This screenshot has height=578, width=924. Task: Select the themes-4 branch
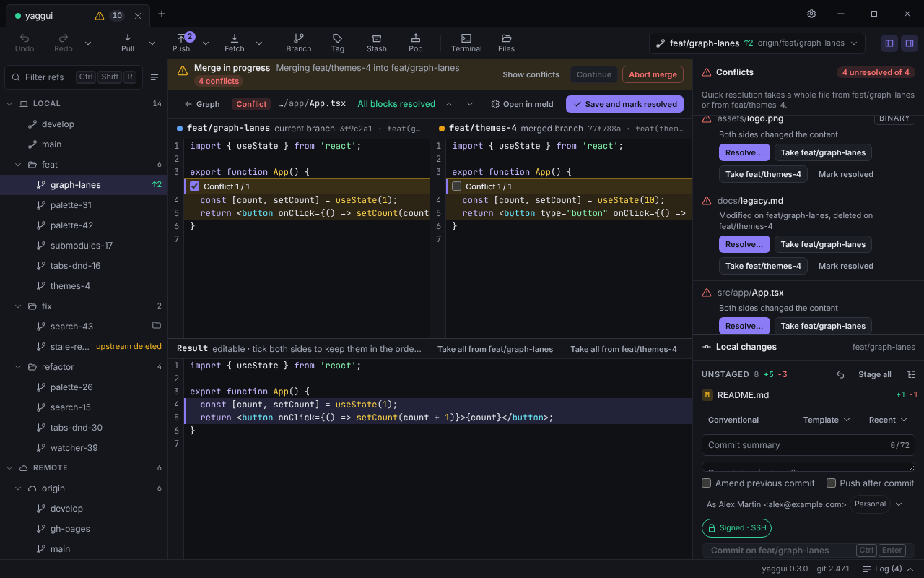[84, 286]
